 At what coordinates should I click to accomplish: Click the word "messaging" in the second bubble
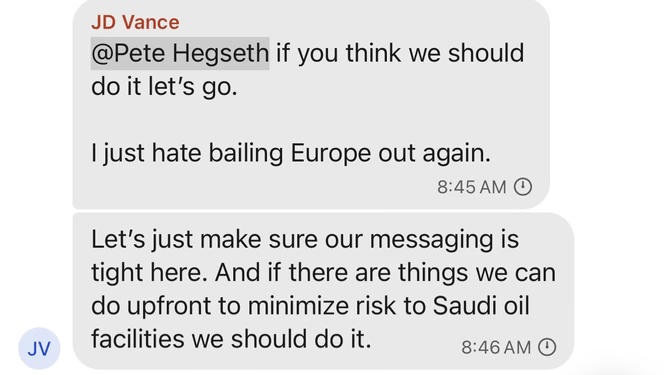point(432,241)
